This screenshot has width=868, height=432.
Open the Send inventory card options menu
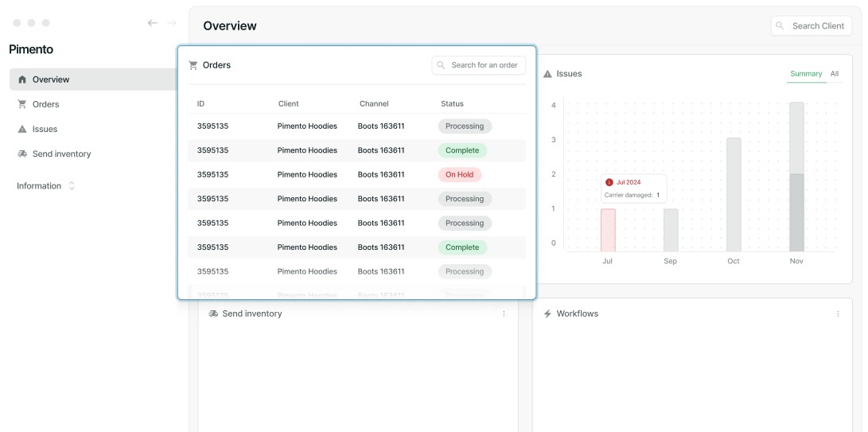pyautogui.click(x=504, y=314)
